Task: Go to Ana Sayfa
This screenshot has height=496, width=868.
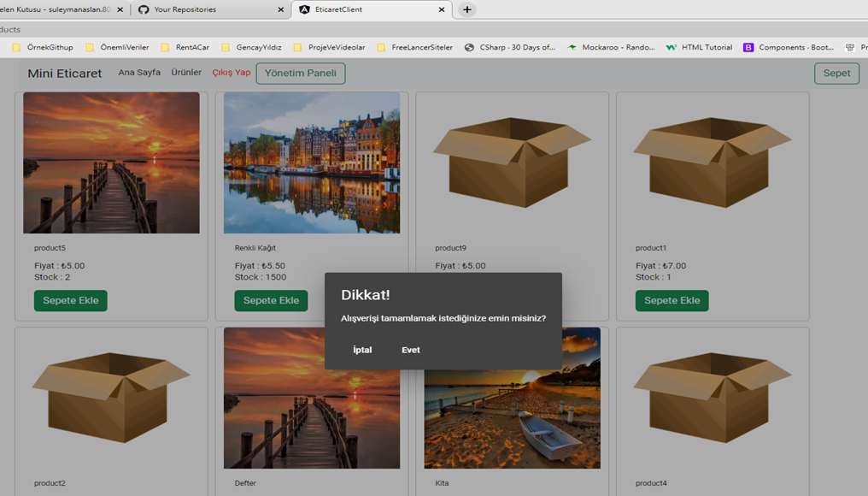Action: (139, 72)
